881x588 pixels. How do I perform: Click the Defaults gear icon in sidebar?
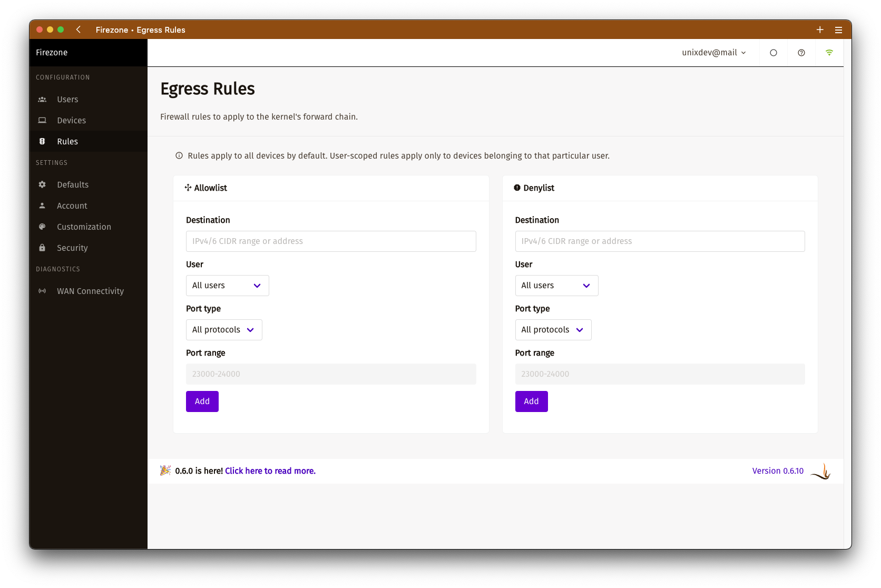pos(42,185)
